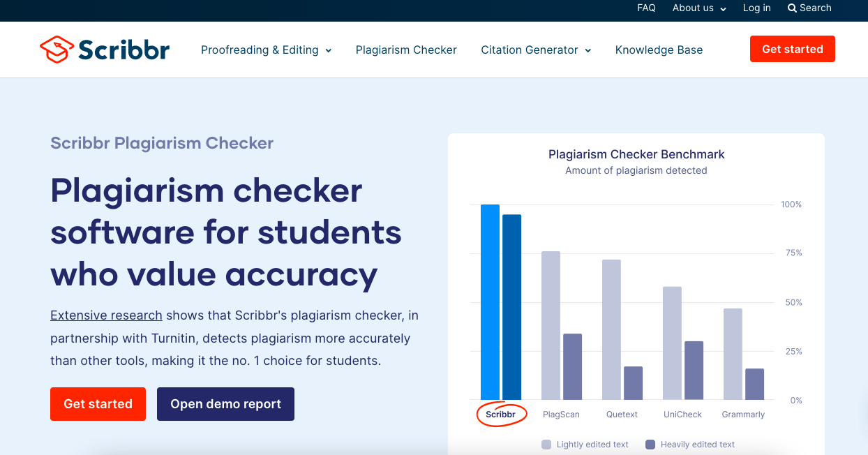Viewport: 868px width, 455px height.
Task: Click the Lightly edited text legend swatch
Action: [x=546, y=445]
